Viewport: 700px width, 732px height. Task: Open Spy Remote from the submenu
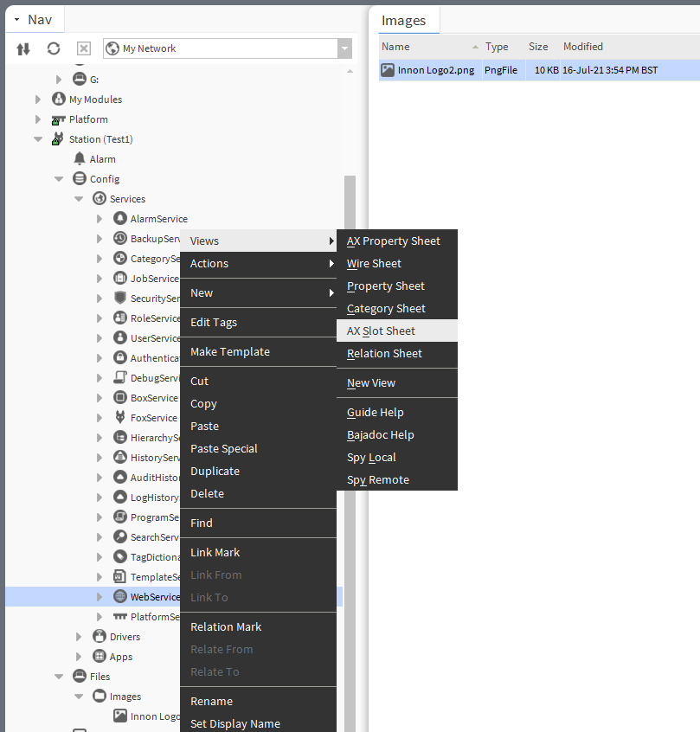pyautogui.click(x=378, y=479)
